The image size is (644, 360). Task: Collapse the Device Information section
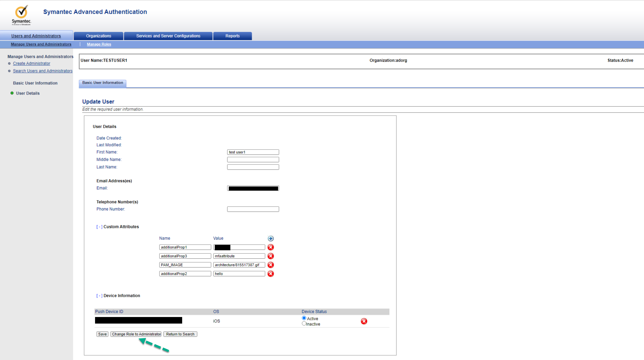[99, 296]
